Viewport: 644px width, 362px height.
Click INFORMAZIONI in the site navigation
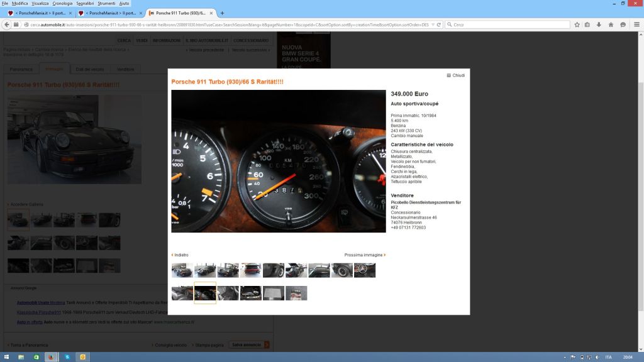(166, 41)
